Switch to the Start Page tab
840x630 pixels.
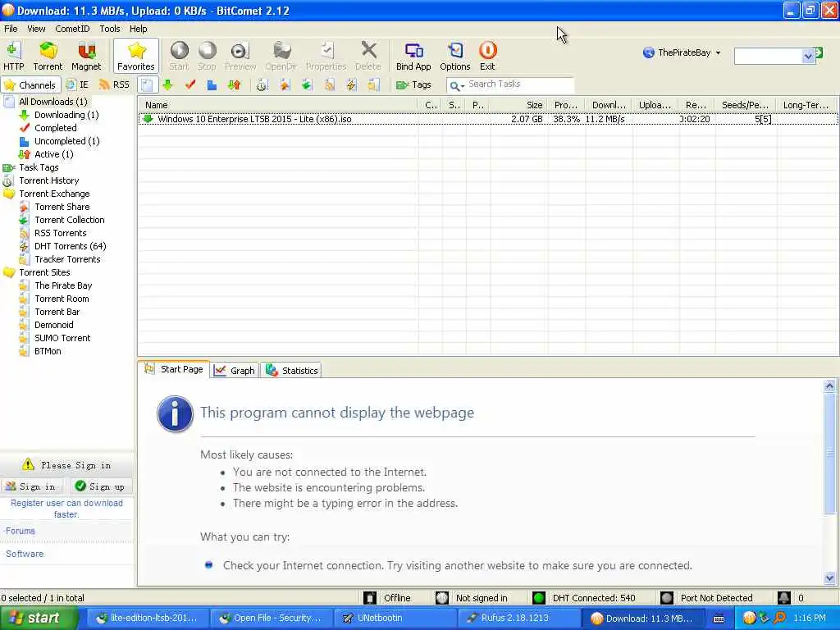pyautogui.click(x=174, y=369)
